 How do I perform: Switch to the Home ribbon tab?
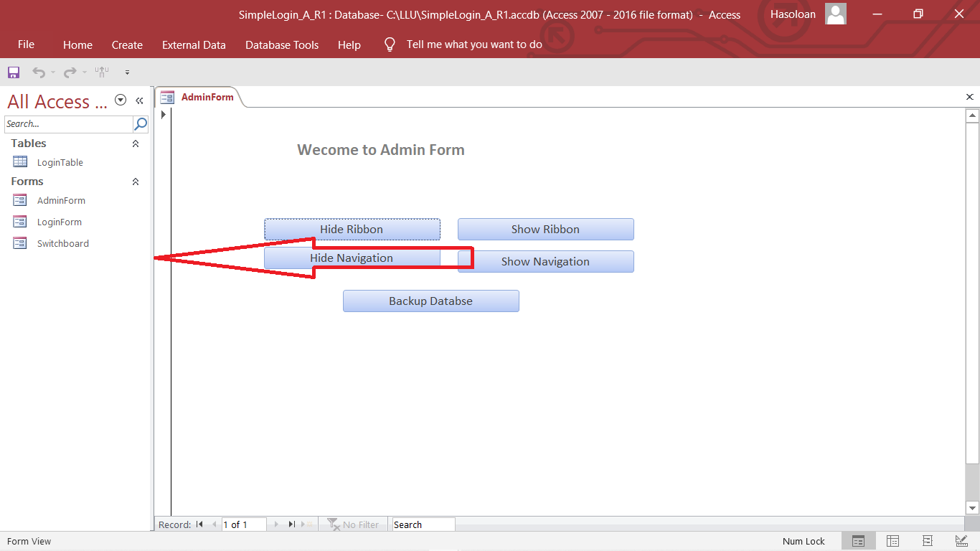77,44
